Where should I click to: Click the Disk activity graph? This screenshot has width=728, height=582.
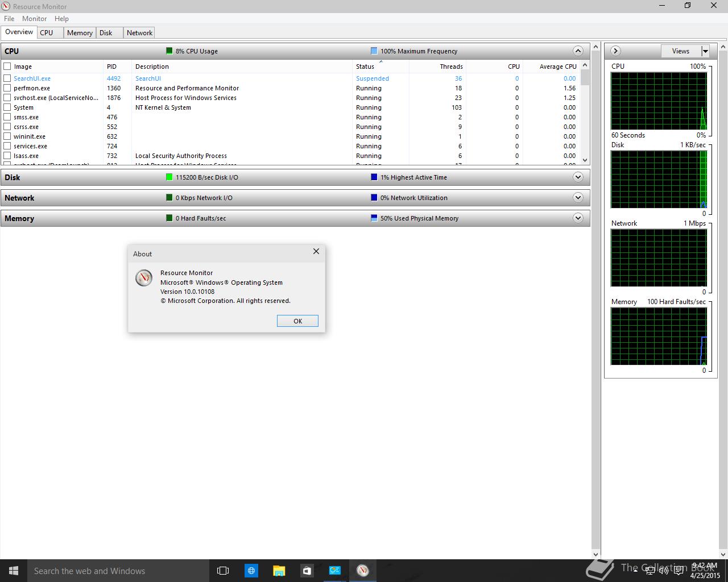[x=659, y=180]
